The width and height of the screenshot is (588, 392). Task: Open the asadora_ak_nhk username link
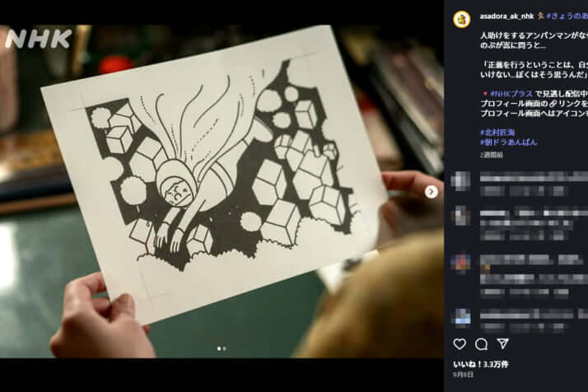[506, 16]
